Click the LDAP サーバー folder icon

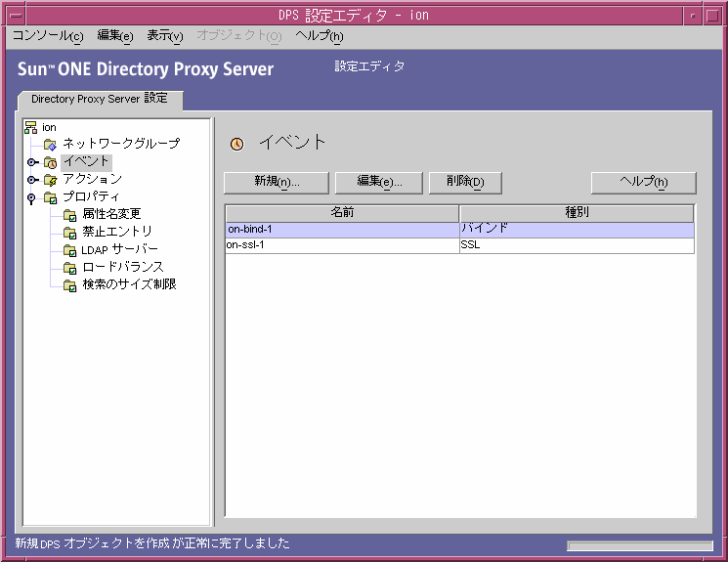(69, 250)
